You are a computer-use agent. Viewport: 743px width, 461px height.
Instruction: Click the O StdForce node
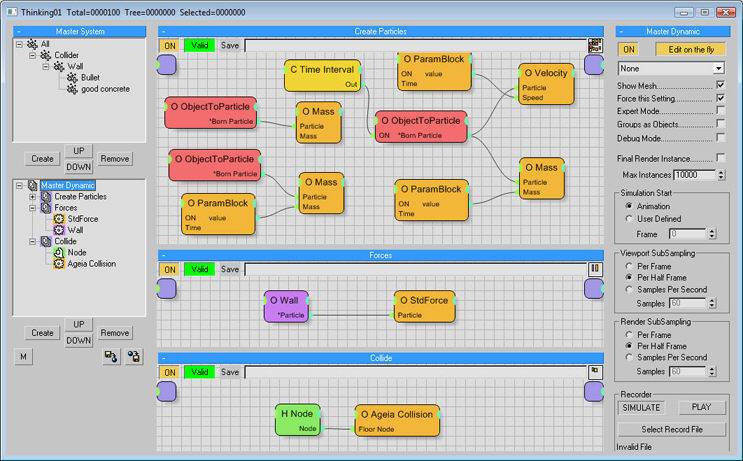[431, 307]
